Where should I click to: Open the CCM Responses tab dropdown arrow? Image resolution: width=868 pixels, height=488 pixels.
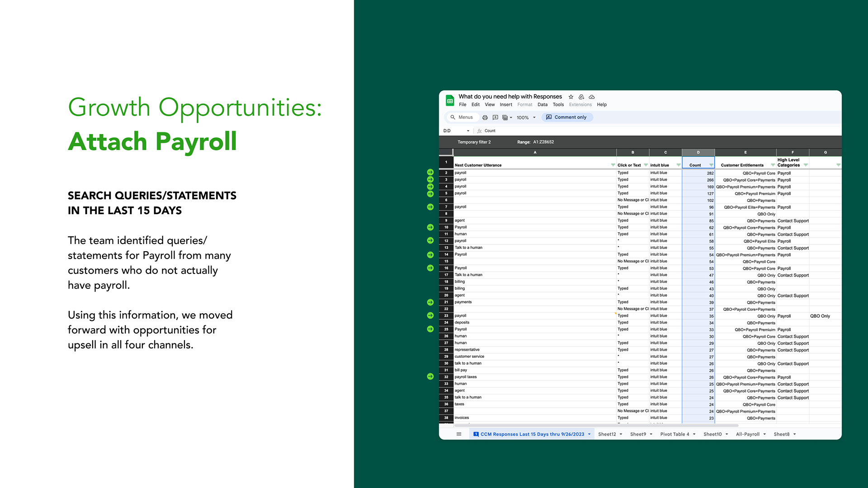[589, 434]
